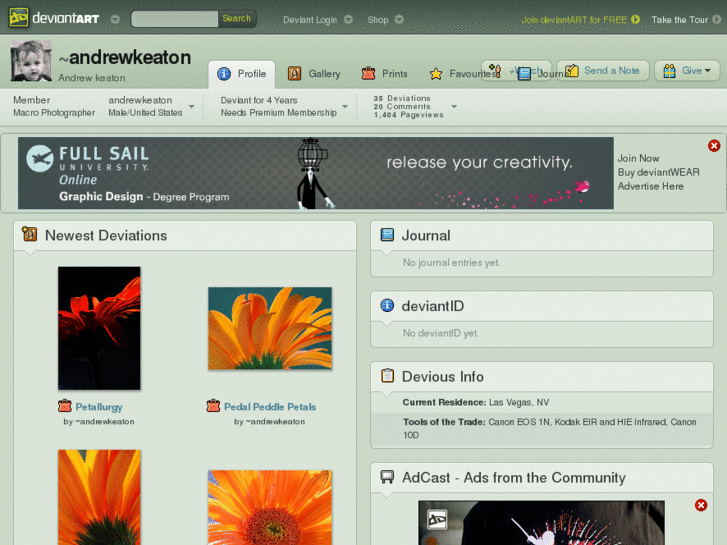Open the bottom-left orange petals thumbnail
Screen dimensions: 727x545
point(99,497)
